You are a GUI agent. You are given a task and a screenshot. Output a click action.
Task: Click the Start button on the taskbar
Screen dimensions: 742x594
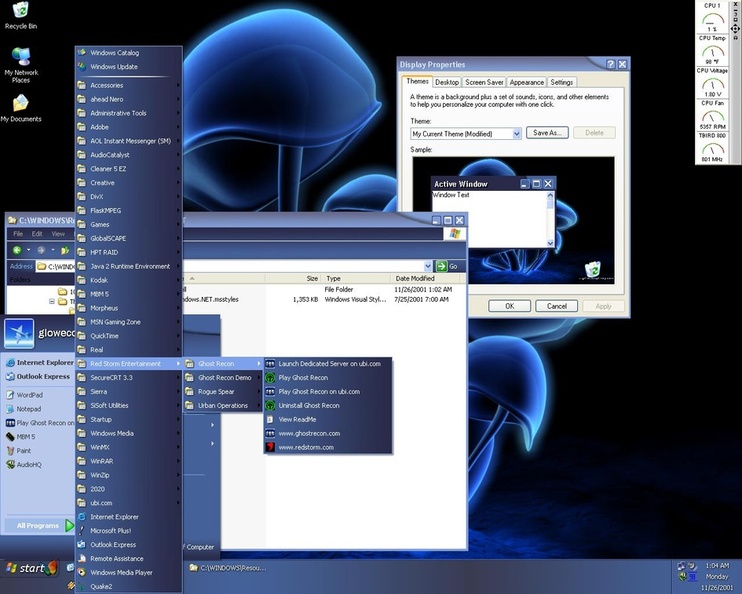point(30,568)
